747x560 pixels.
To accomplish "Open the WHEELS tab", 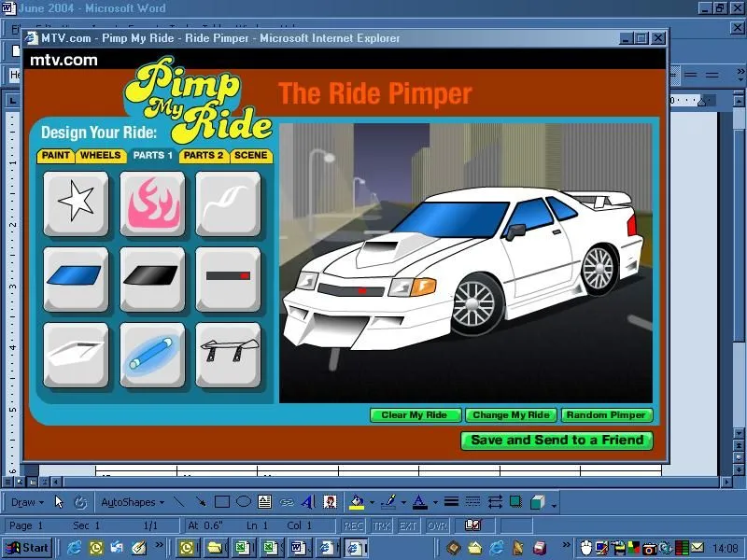I will (100, 156).
